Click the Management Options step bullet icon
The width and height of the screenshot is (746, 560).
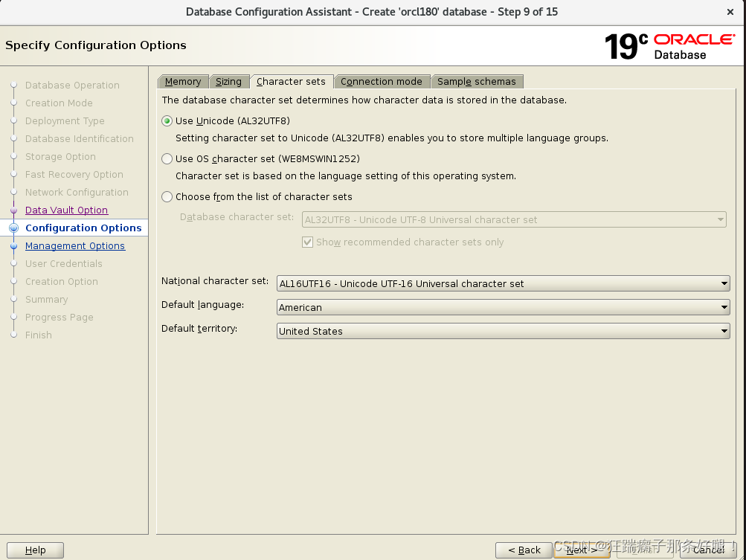[x=14, y=246]
